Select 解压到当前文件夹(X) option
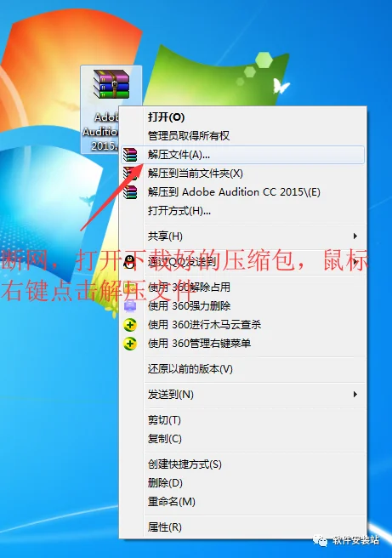Viewport: 392px width, 558px height. 243,174
